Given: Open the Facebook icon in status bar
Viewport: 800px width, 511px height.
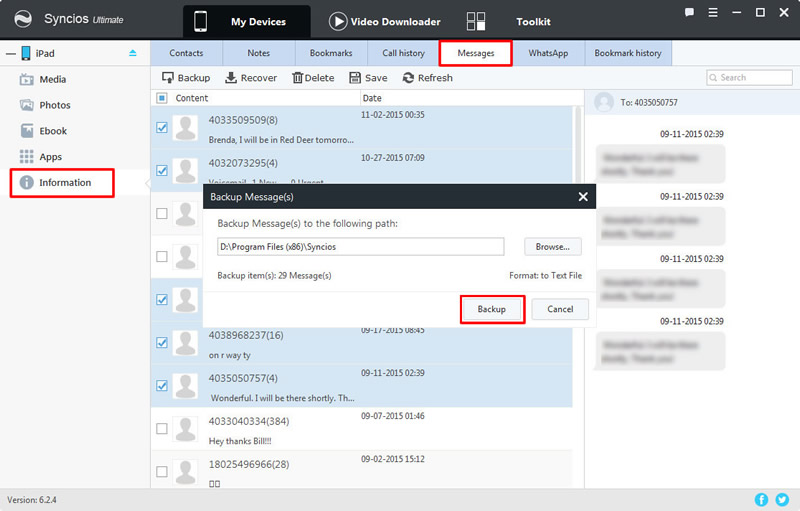Looking at the screenshot, I should pos(761,500).
